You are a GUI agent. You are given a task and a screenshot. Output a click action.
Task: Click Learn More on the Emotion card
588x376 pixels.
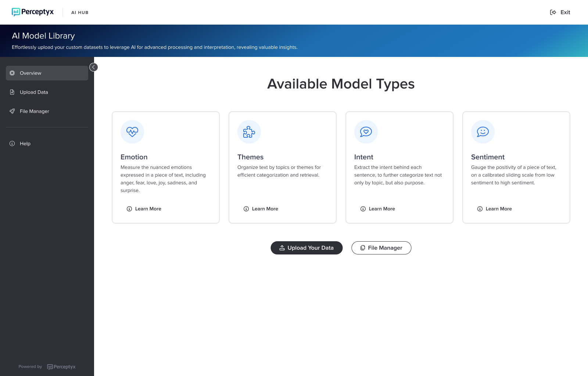pos(144,209)
